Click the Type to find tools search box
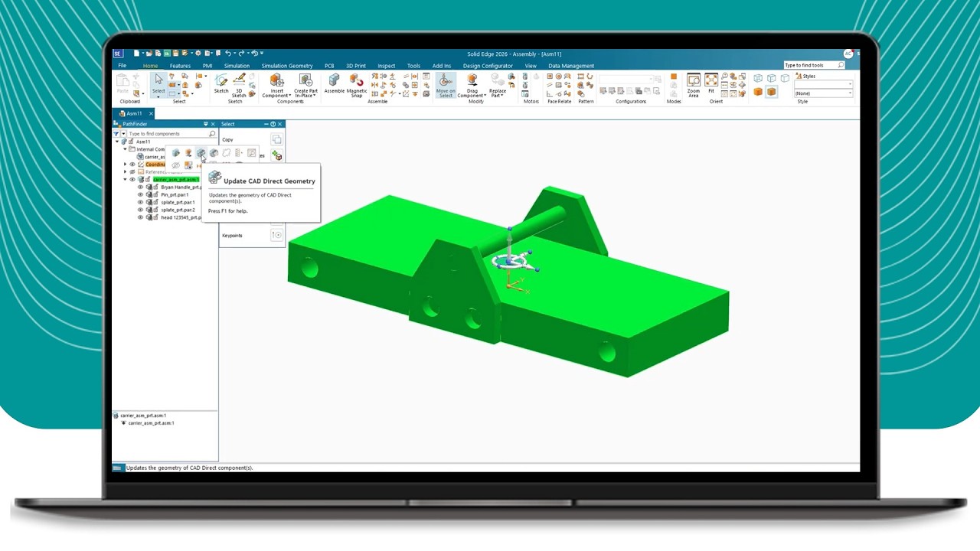Screen dimensions: 980x551 coord(814,65)
